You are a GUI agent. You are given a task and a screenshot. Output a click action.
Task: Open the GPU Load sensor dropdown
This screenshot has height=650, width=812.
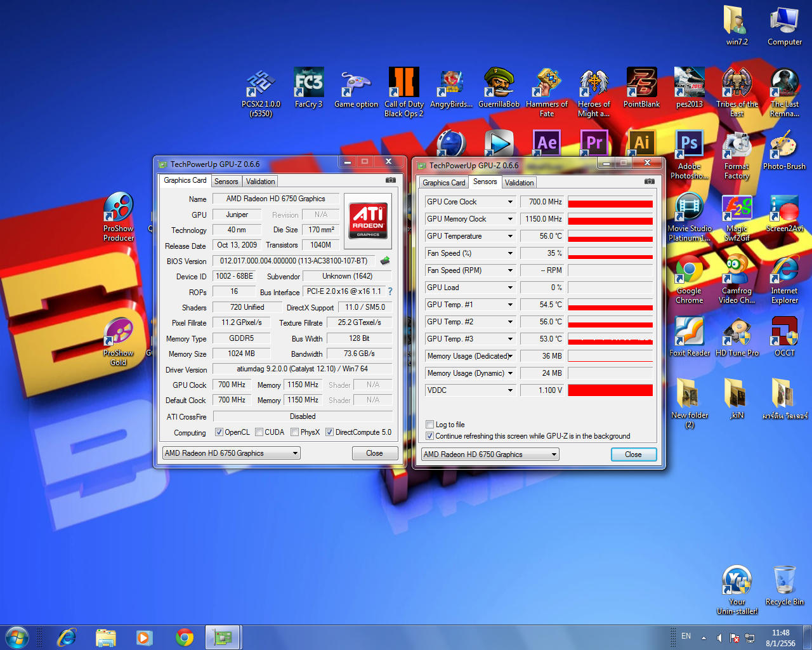510,288
